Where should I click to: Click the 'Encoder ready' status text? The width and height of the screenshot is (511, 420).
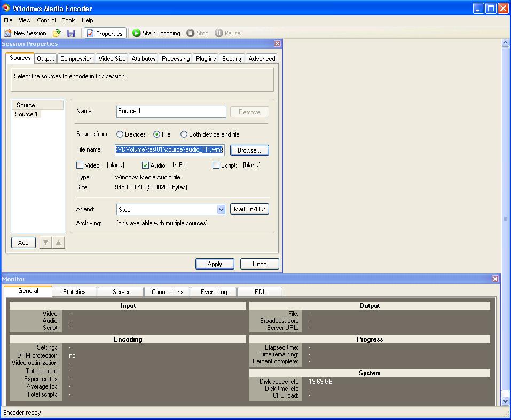[x=22, y=413]
